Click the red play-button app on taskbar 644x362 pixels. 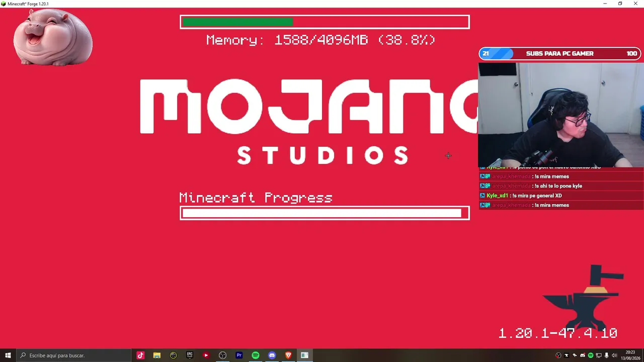coord(206,355)
